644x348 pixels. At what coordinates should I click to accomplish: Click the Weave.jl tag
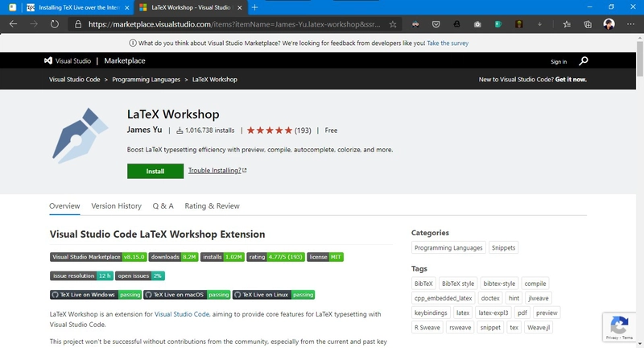click(x=539, y=327)
